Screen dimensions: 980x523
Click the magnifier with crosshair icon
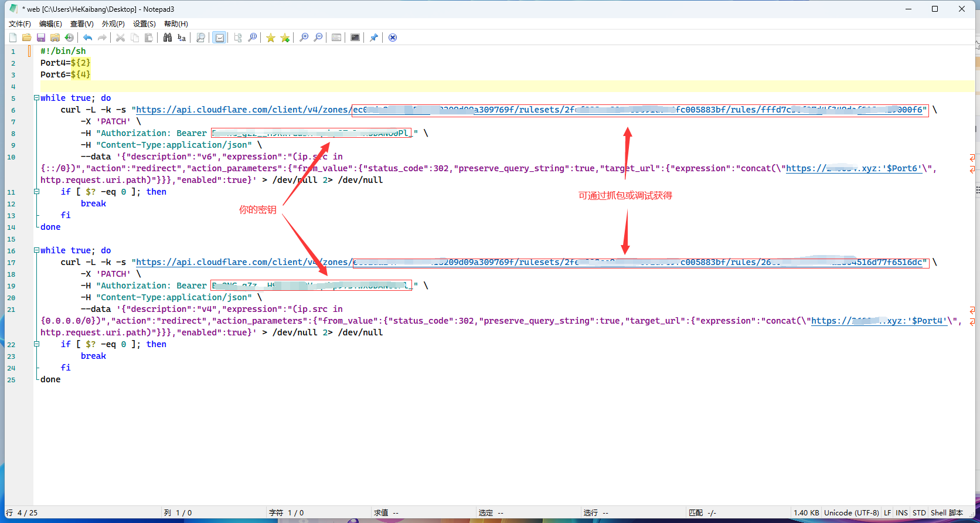tap(253, 38)
